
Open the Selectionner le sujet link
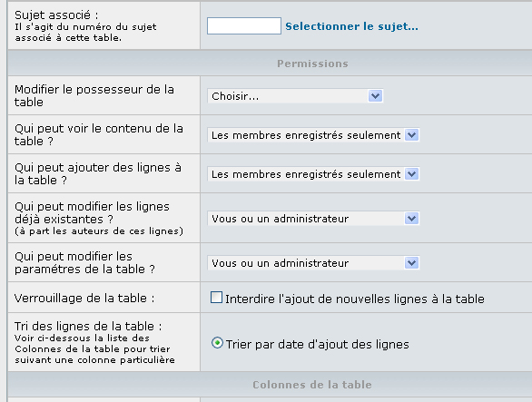(x=351, y=26)
